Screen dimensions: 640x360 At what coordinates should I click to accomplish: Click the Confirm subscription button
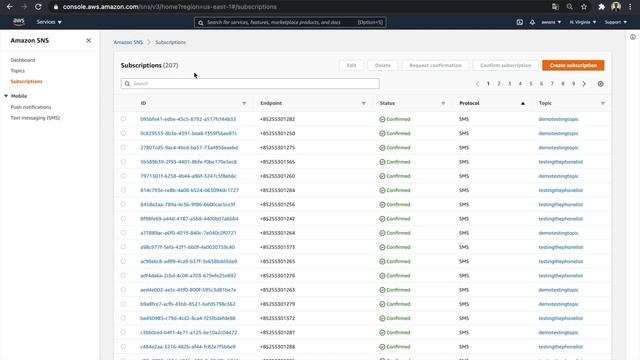tap(505, 65)
